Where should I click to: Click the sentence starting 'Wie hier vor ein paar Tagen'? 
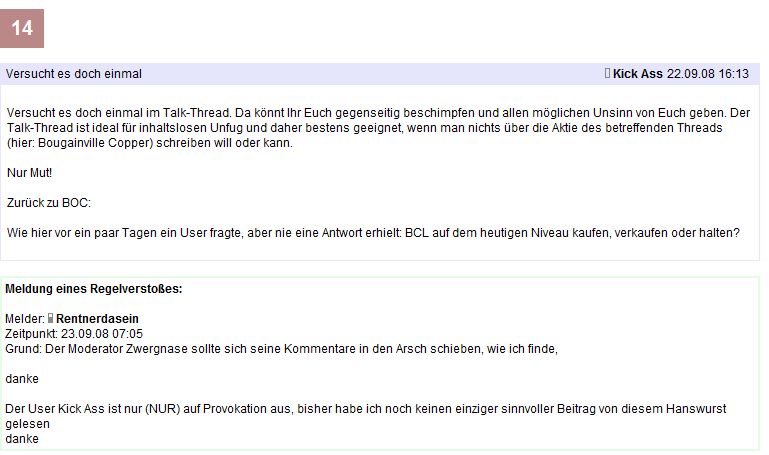point(373,233)
